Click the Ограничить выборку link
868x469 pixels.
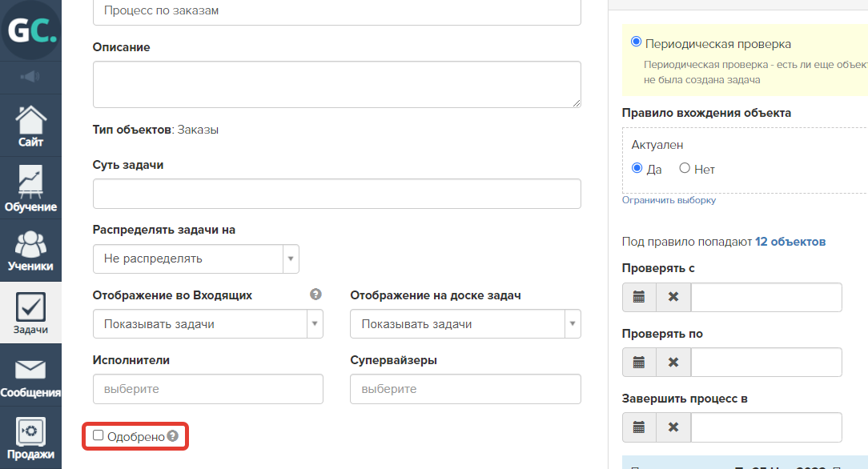[669, 200]
